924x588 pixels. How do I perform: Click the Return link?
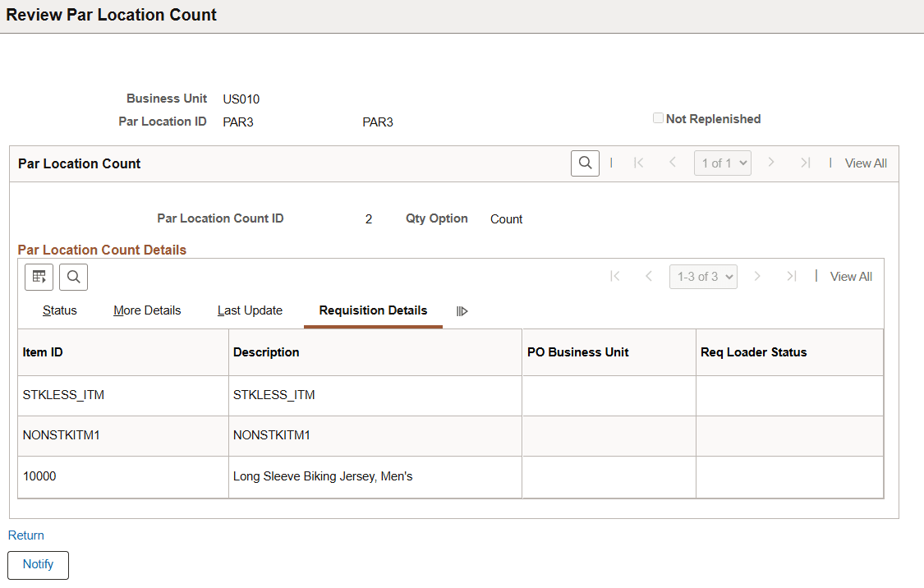[x=25, y=535]
